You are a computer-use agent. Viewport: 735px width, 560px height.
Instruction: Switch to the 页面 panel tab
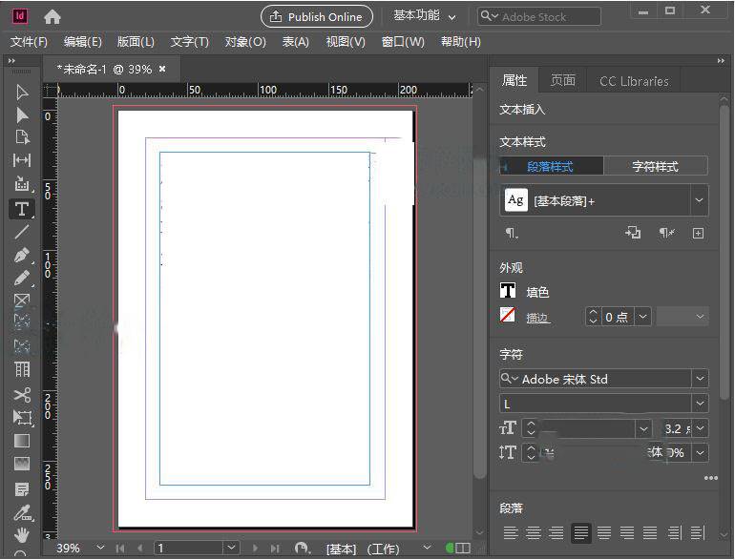point(563,80)
